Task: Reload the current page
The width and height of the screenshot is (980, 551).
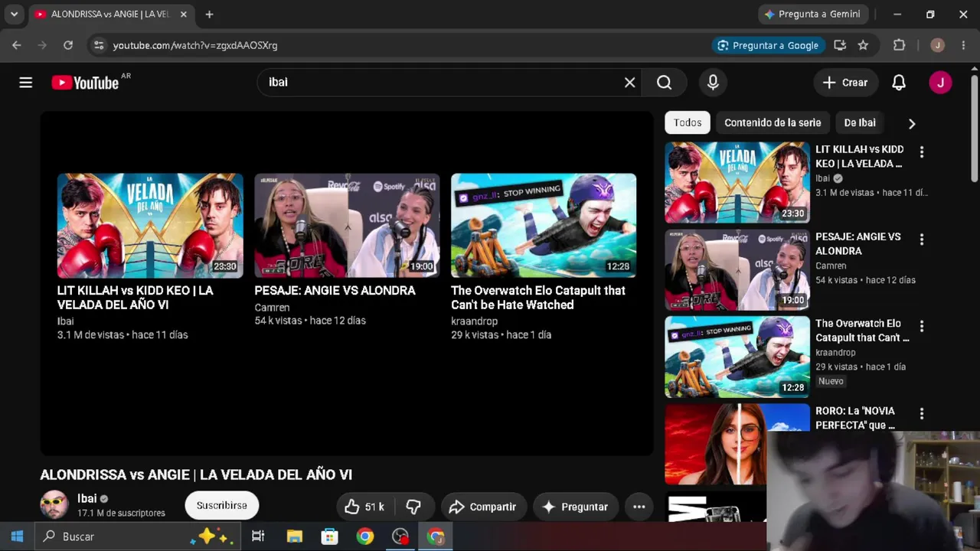Action: tap(68, 45)
